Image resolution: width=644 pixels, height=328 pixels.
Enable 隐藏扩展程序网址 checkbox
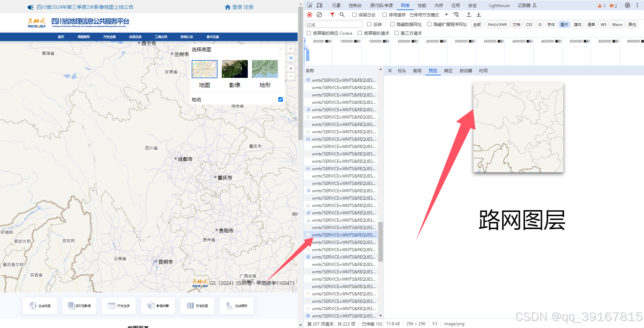click(429, 24)
